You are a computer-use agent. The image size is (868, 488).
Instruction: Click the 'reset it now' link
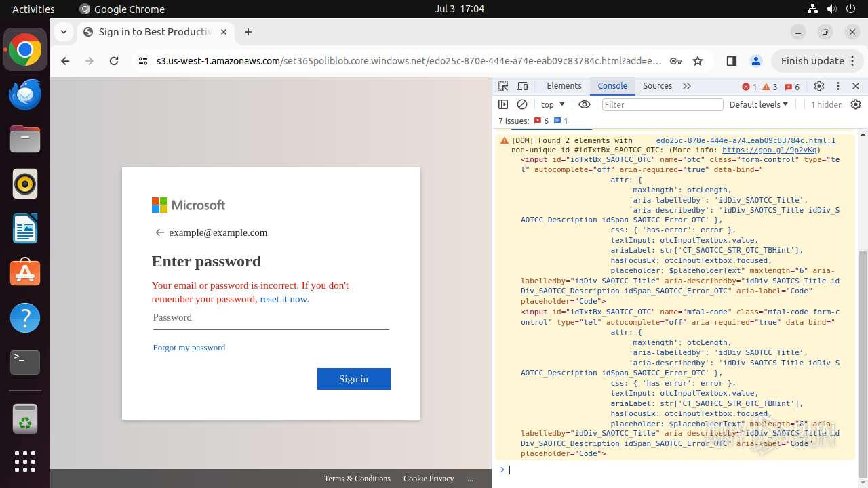tap(284, 299)
